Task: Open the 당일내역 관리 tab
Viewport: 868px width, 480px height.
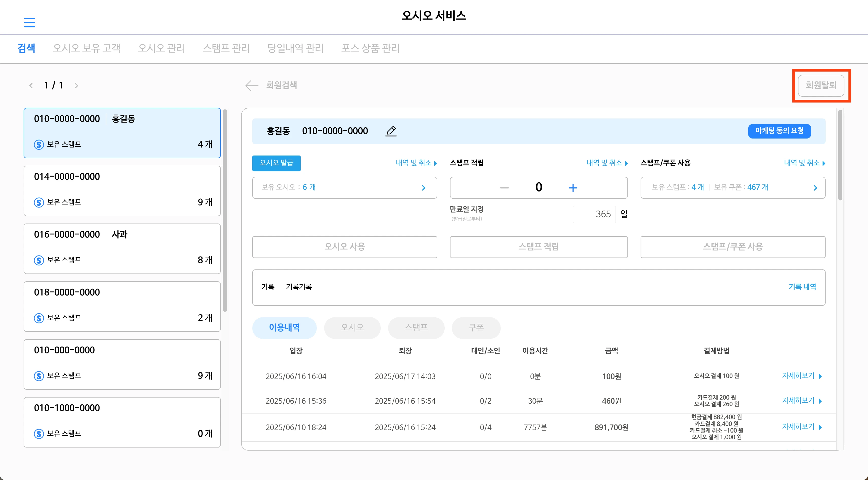Action: 295,48
